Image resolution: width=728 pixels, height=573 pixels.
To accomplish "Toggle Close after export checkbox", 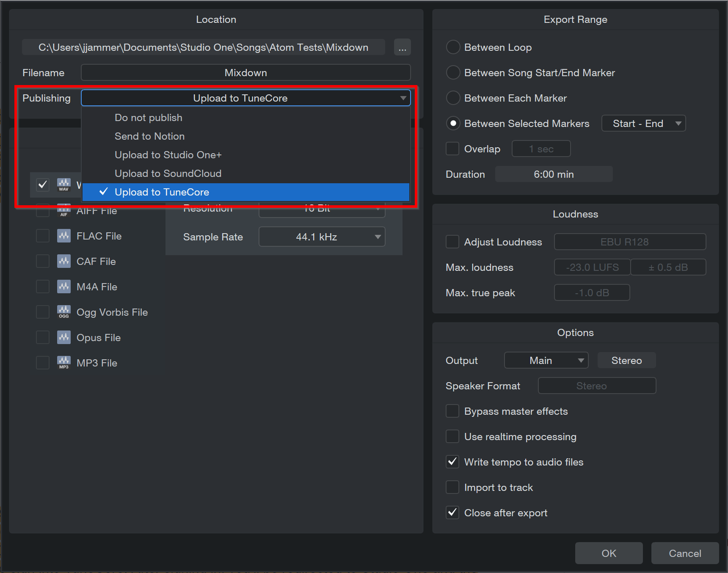I will point(452,512).
